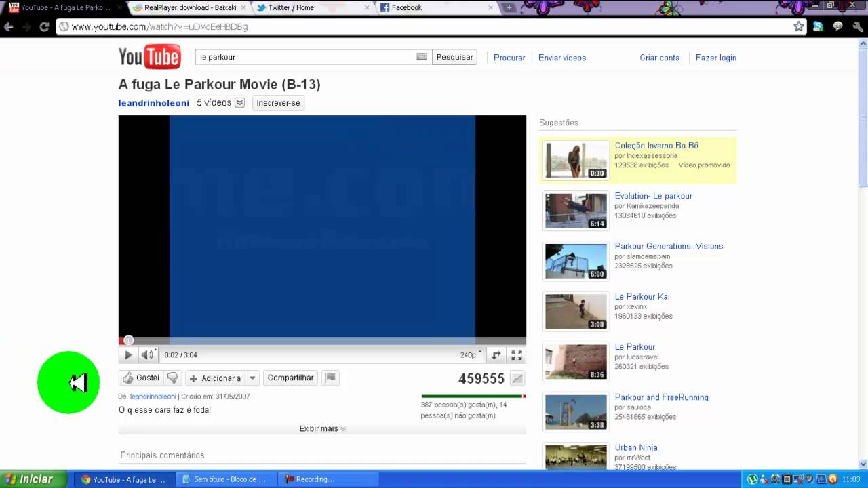Expand description with Exibir mais
The width and height of the screenshot is (868, 488).
coord(322,428)
